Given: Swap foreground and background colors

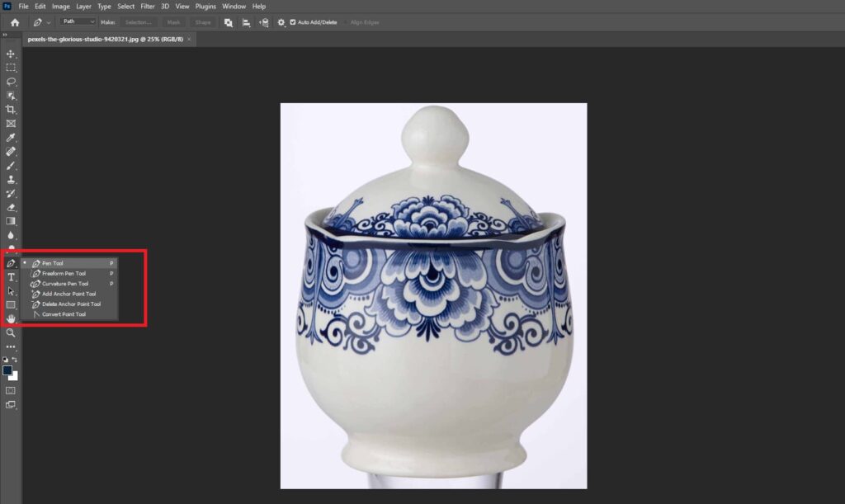Looking at the screenshot, I should coord(15,360).
